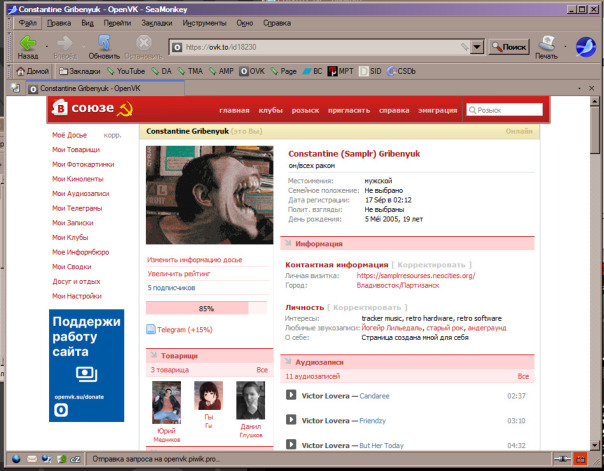Screen dimensions: 604x471
Task: Open the Закладки menu
Action: click(x=156, y=23)
